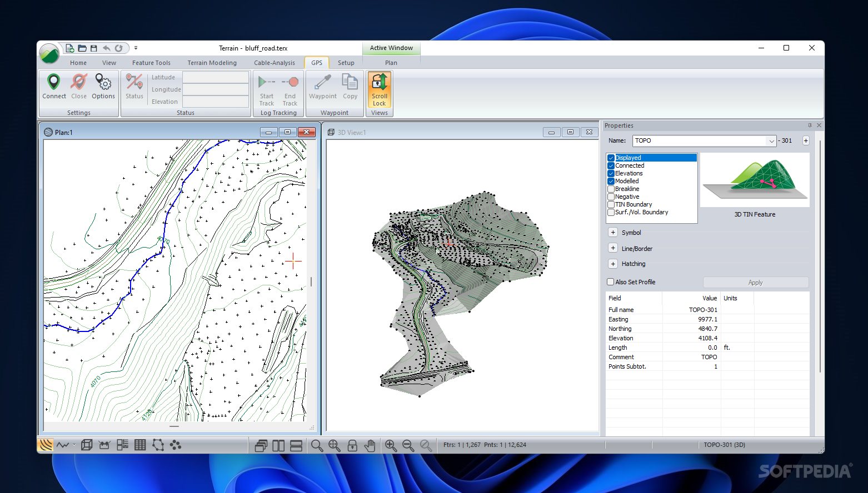The height and width of the screenshot is (493, 868).
Task: Click the plus button beside 301
Action: (x=806, y=141)
